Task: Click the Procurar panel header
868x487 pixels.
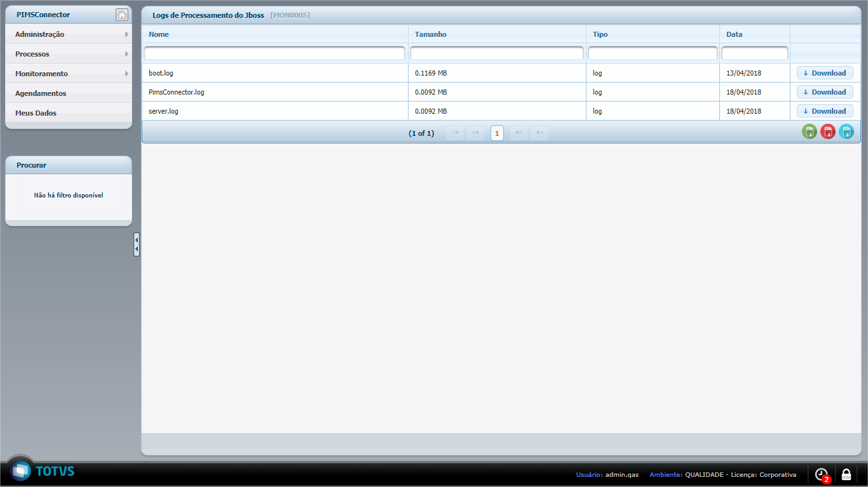Action: [x=69, y=165]
